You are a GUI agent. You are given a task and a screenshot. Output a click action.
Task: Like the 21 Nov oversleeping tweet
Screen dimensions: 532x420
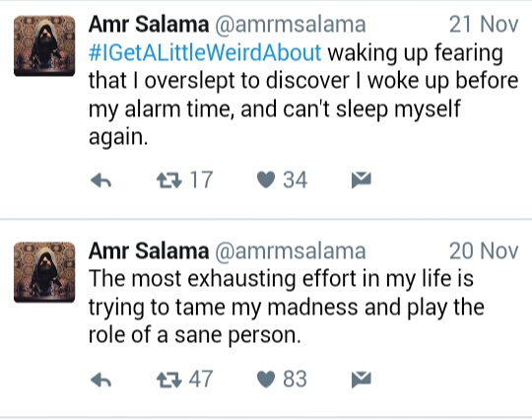[266, 180]
